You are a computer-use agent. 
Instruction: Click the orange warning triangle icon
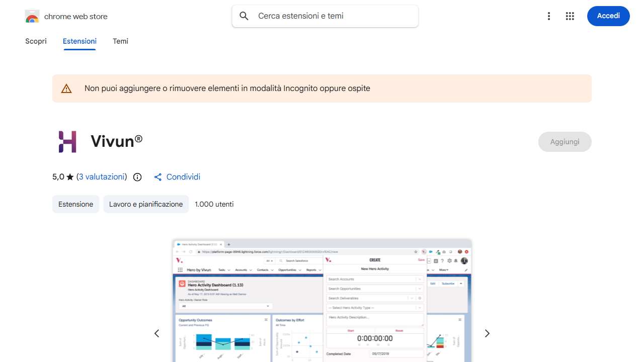point(66,88)
